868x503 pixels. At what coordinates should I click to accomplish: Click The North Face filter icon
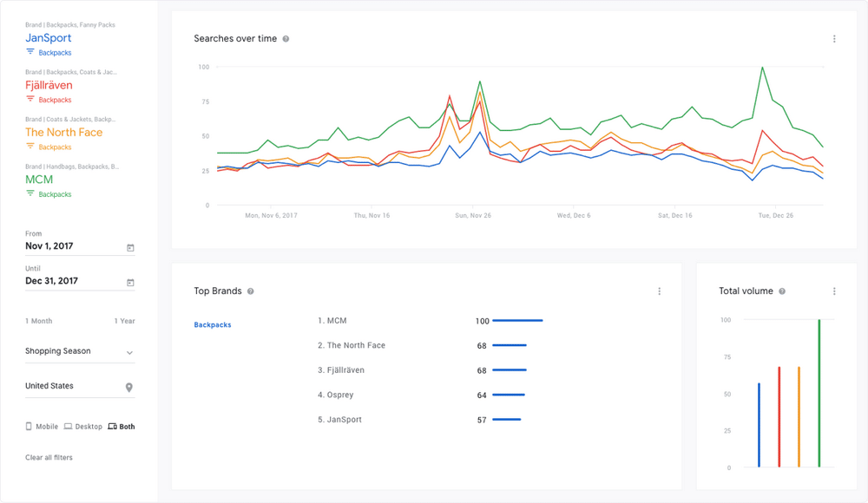(30, 147)
